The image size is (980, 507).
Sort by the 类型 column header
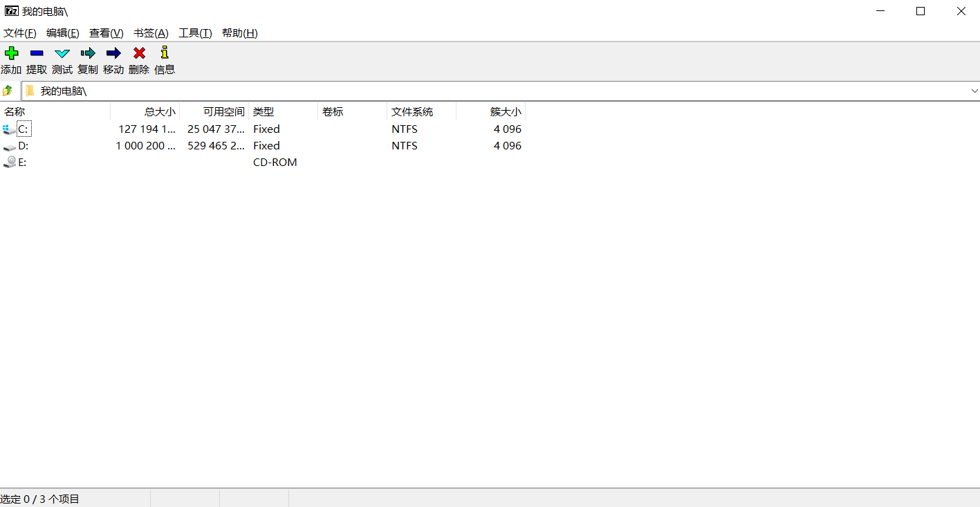point(284,111)
